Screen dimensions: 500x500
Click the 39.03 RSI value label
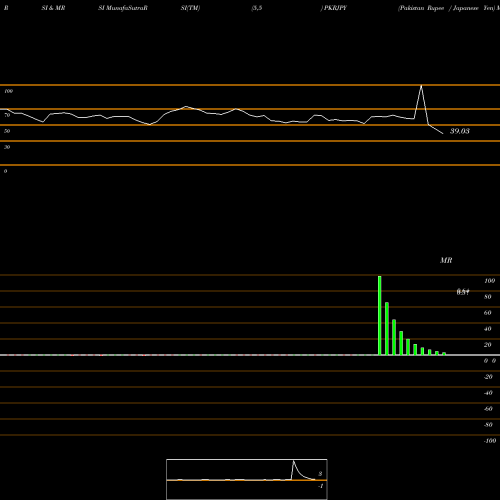pyautogui.click(x=460, y=131)
